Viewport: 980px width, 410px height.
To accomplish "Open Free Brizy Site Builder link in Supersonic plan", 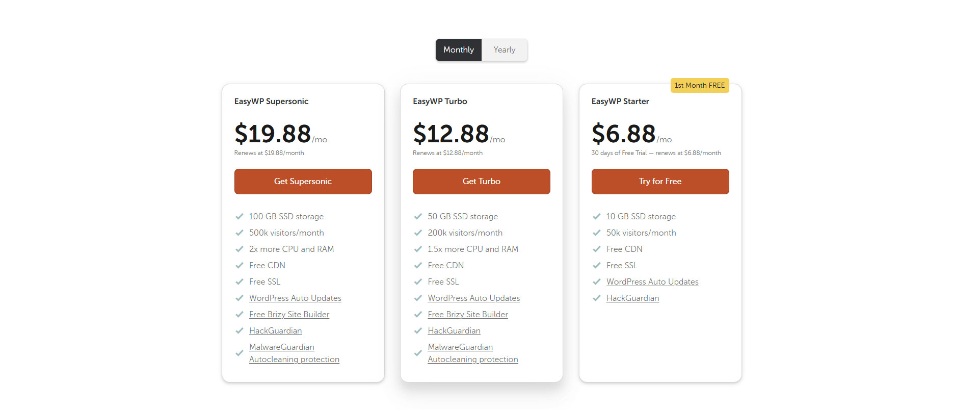I will pyautogui.click(x=289, y=315).
